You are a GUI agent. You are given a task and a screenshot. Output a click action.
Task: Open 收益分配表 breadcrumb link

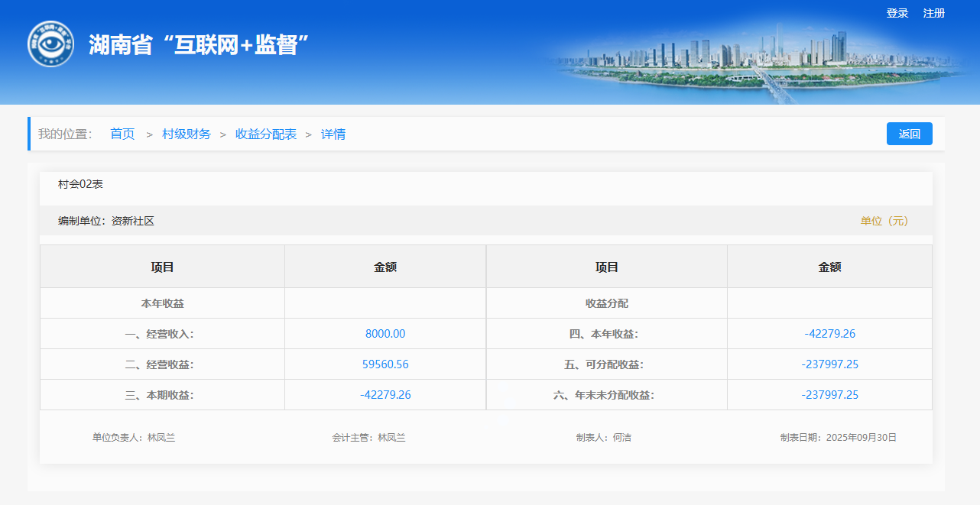coord(266,134)
